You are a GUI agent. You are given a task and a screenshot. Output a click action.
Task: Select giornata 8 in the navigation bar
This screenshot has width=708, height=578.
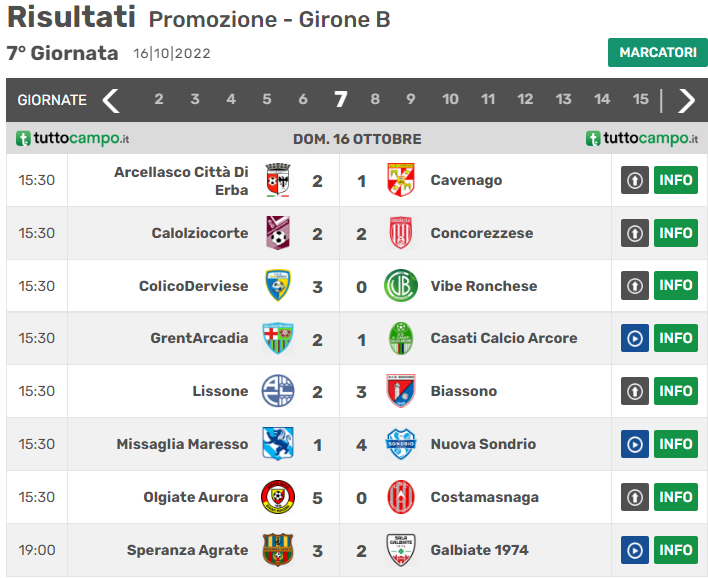tap(375, 100)
